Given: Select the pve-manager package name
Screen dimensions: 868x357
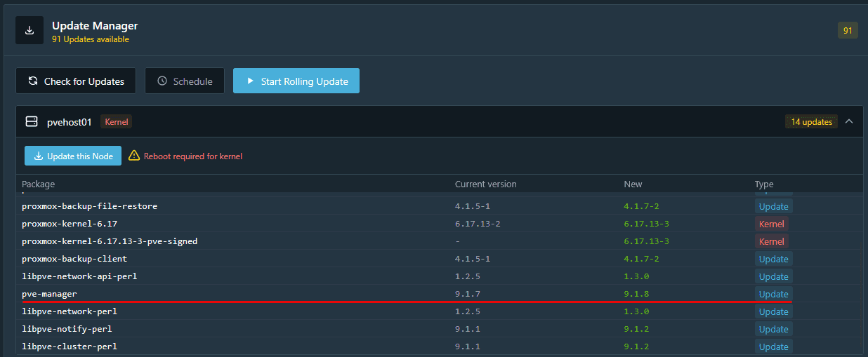Looking at the screenshot, I should (49, 294).
